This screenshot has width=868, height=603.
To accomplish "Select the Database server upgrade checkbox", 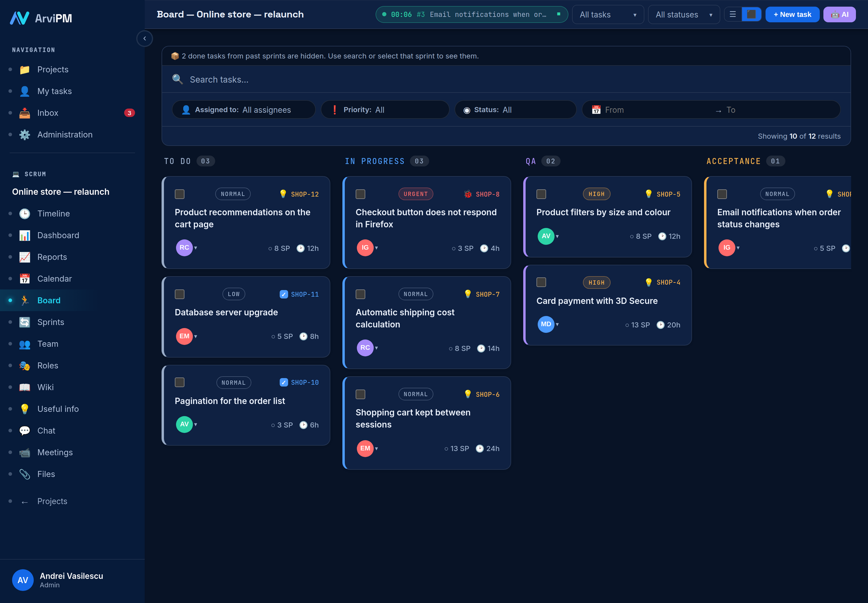I will click(x=179, y=294).
